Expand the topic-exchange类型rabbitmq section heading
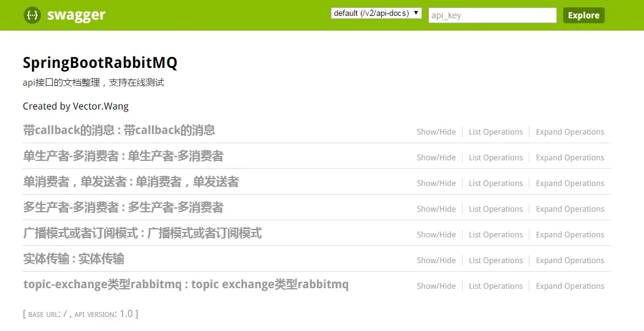The image size is (644, 331). (186, 285)
